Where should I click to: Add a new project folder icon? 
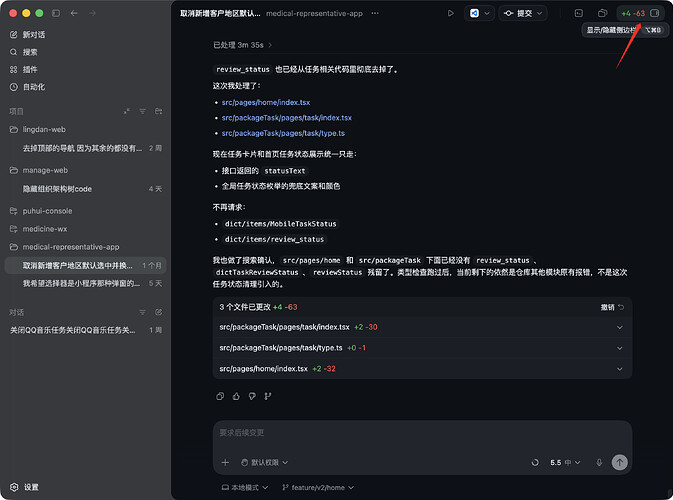(158, 112)
